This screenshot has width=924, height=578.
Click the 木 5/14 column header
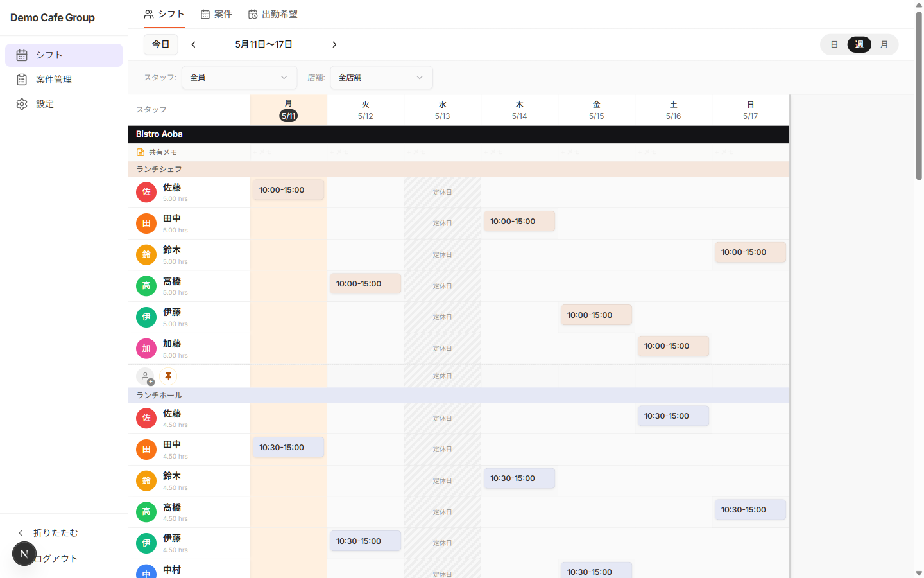click(x=519, y=110)
